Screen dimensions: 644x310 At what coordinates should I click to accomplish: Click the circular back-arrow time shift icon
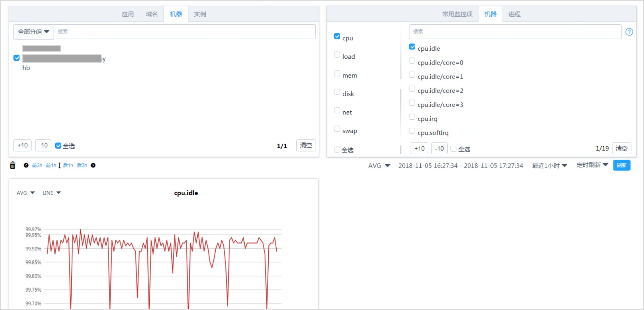tap(26, 165)
